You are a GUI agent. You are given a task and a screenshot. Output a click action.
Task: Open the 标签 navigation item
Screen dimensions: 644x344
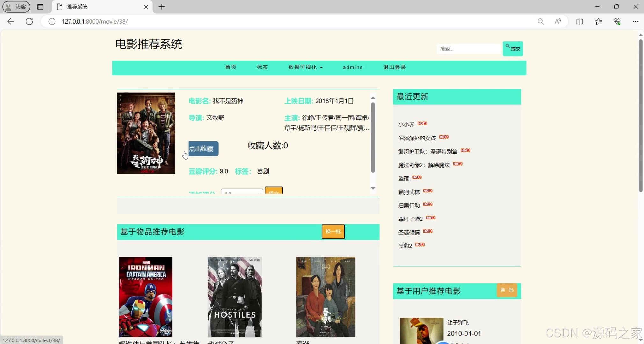(262, 67)
